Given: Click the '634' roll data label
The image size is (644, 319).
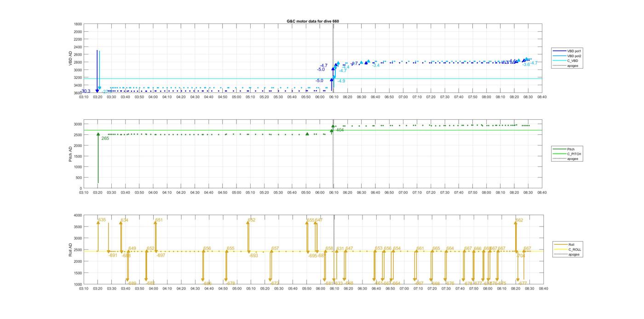Looking at the screenshot, I should [125, 220].
